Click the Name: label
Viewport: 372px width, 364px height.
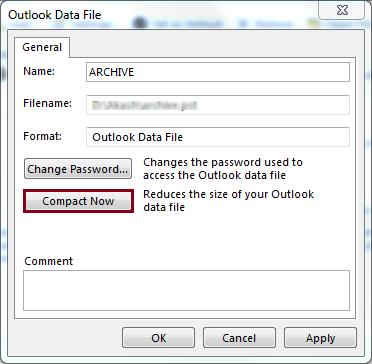click(x=39, y=71)
